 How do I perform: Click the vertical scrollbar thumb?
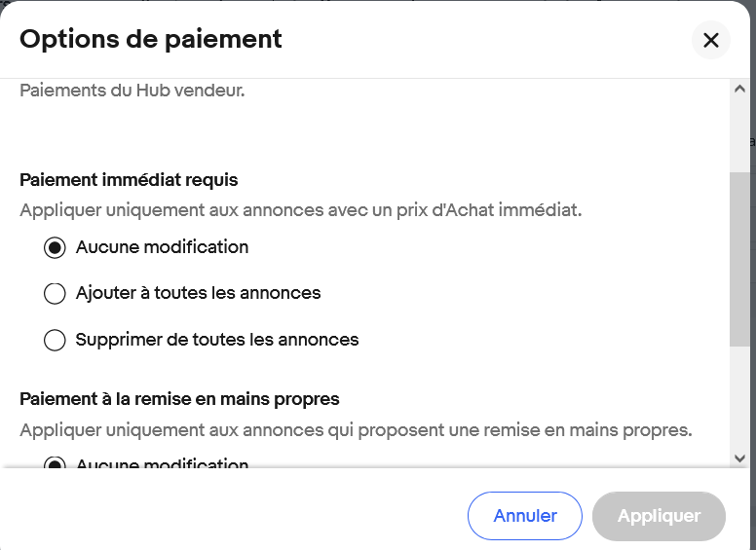(x=739, y=259)
